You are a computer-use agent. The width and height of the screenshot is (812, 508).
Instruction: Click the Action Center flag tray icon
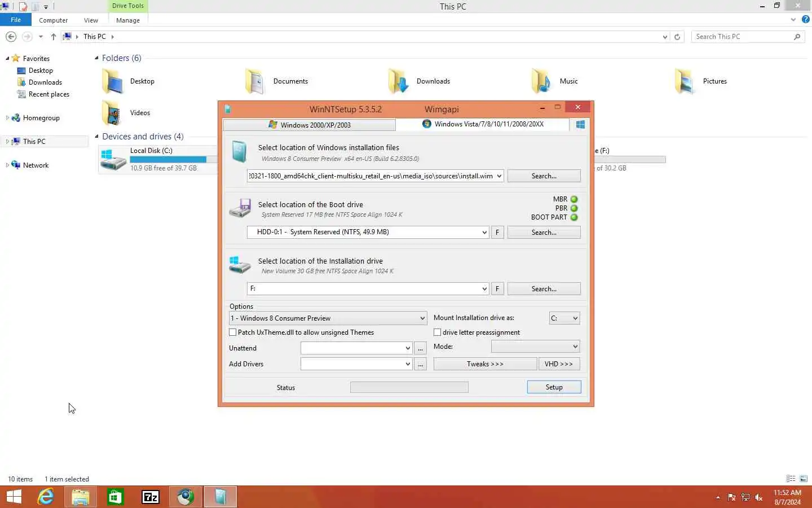[732, 497]
